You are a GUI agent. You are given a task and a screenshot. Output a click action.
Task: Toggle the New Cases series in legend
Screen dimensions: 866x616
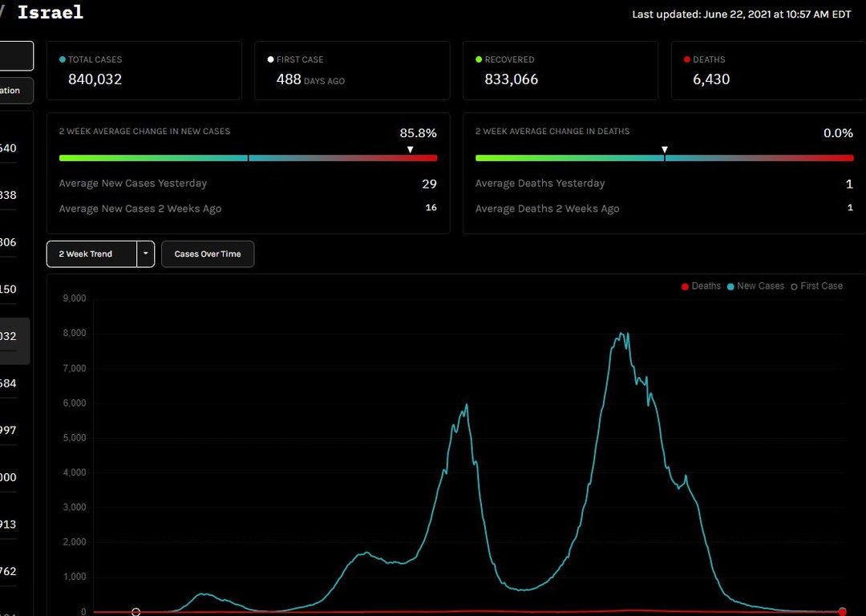click(755, 286)
